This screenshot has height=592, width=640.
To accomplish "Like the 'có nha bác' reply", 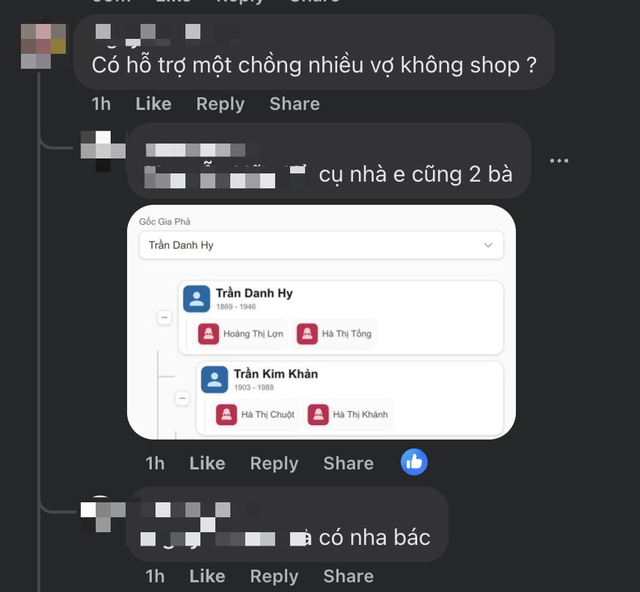I will [207, 576].
